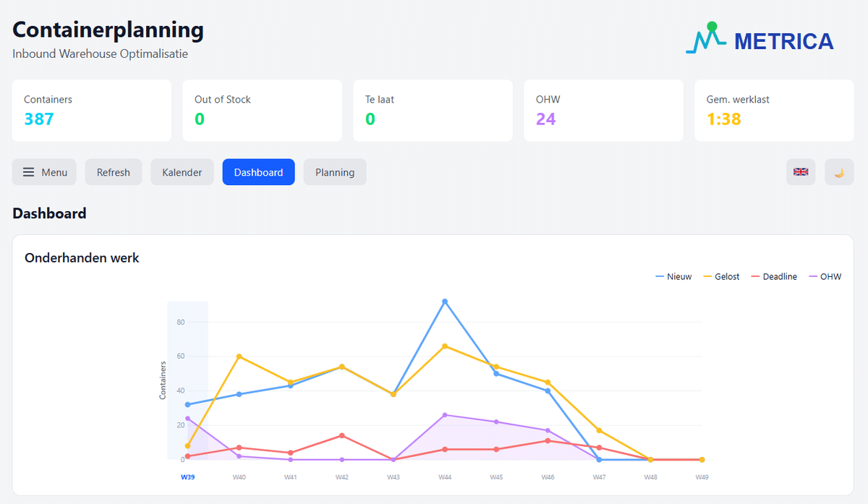
Task: Click the Nieuw peak data point at W44
Action: [445, 302]
